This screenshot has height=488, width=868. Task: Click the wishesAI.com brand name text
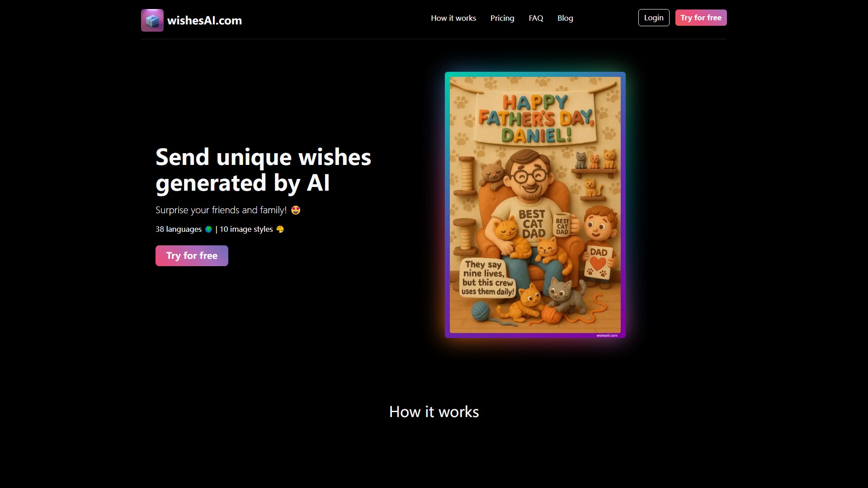coord(204,21)
